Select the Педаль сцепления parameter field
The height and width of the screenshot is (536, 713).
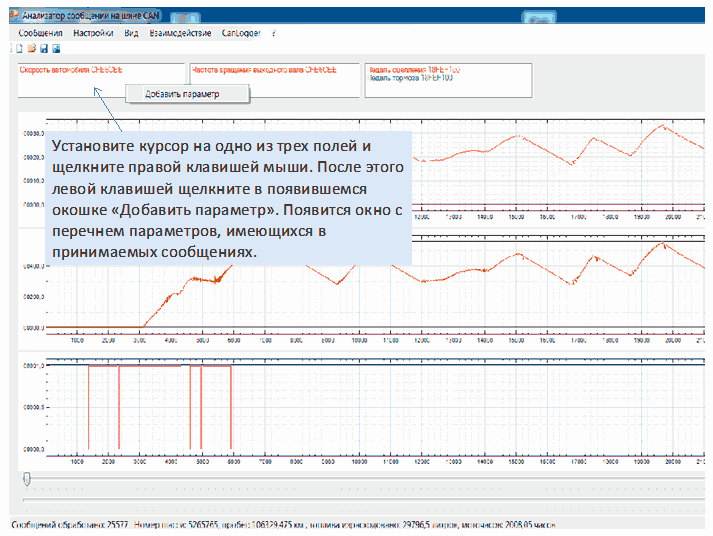click(x=447, y=81)
